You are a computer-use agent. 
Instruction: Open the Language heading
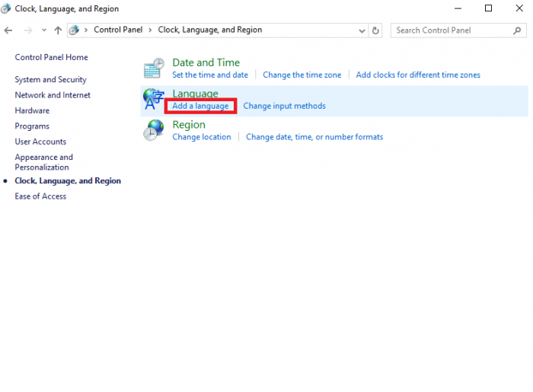(x=195, y=94)
